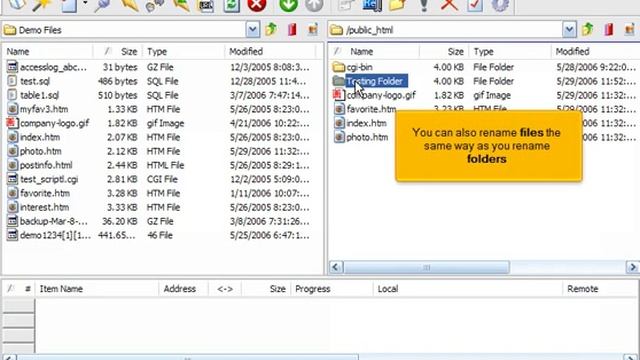Image resolution: width=640 pixels, height=360 pixels.
Task: Sort local pane by Type column
Action: [183, 51]
